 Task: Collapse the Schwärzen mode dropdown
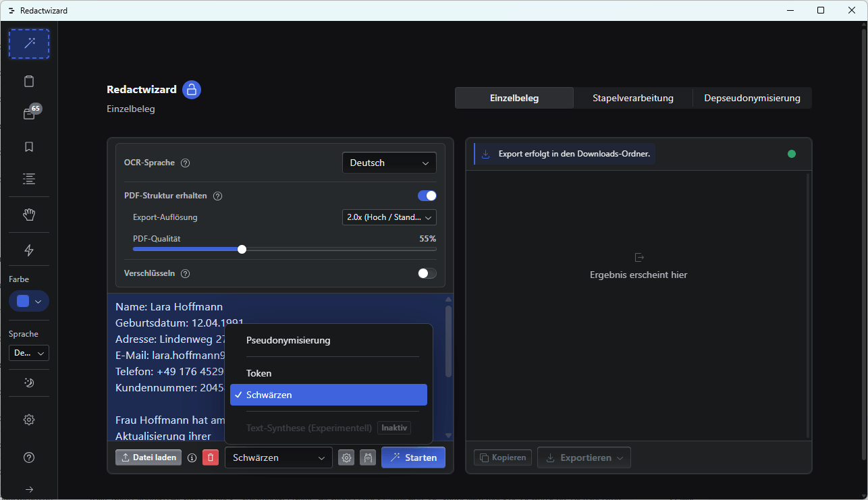(x=279, y=457)
